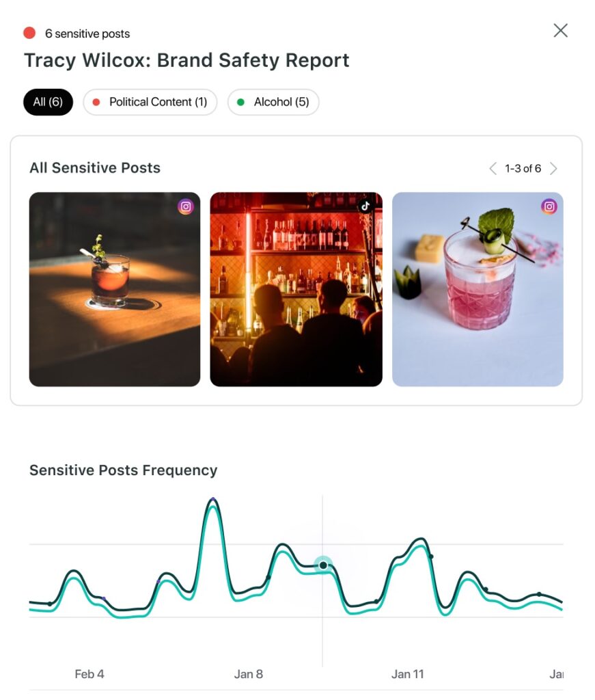This screenshot has width=595, height=700.
Task: Click the Jan 11 axis label
Action: pos(408,674)
